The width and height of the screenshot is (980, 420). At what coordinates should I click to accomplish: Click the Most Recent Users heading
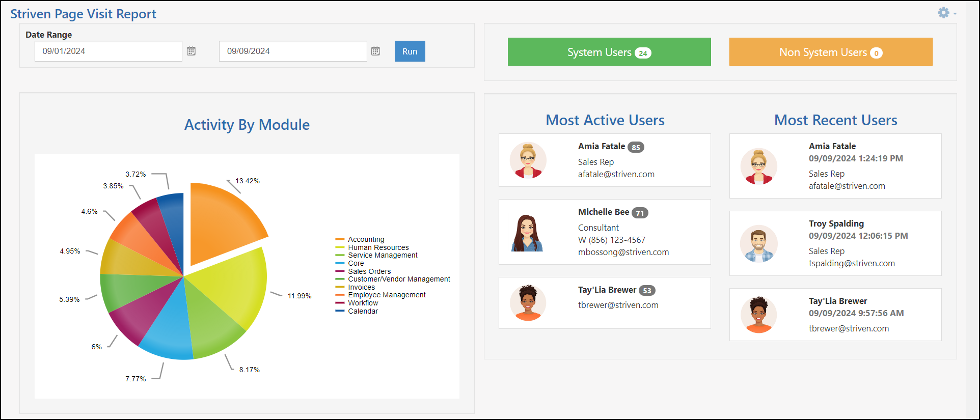(836, 120)
